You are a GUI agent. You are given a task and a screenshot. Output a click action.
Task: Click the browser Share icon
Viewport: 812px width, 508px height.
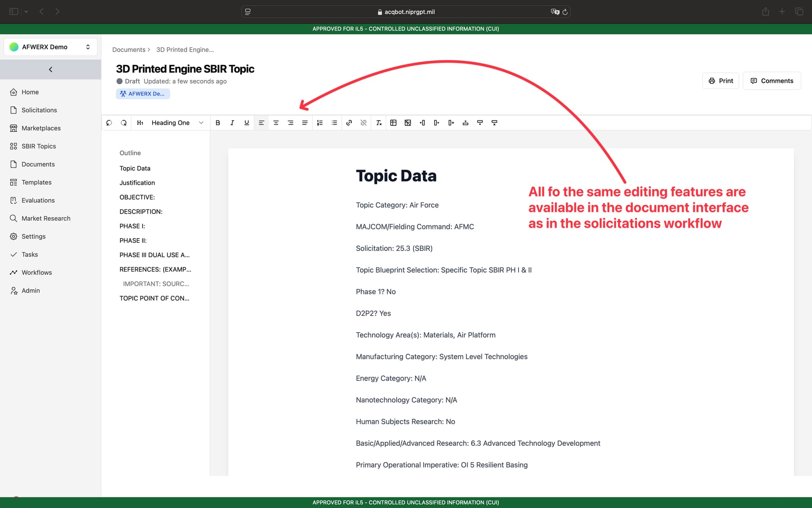(765, 11)
